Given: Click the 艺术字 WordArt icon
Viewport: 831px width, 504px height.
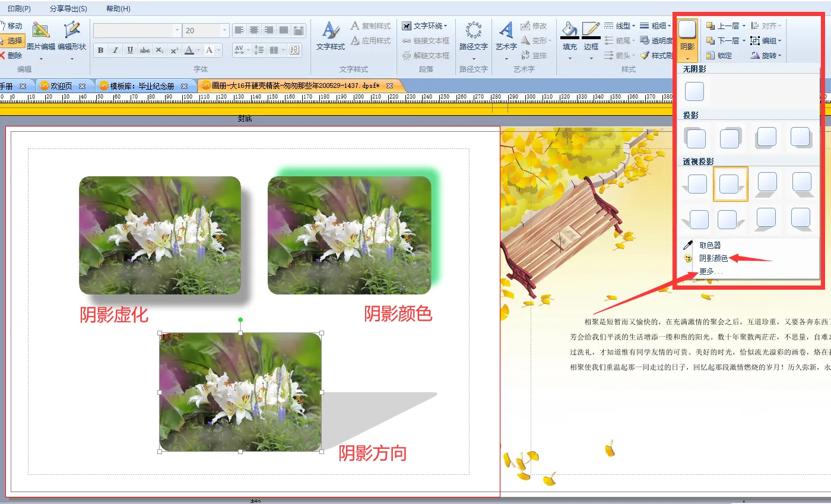Looking at the screenshot, I should [506, 31].
